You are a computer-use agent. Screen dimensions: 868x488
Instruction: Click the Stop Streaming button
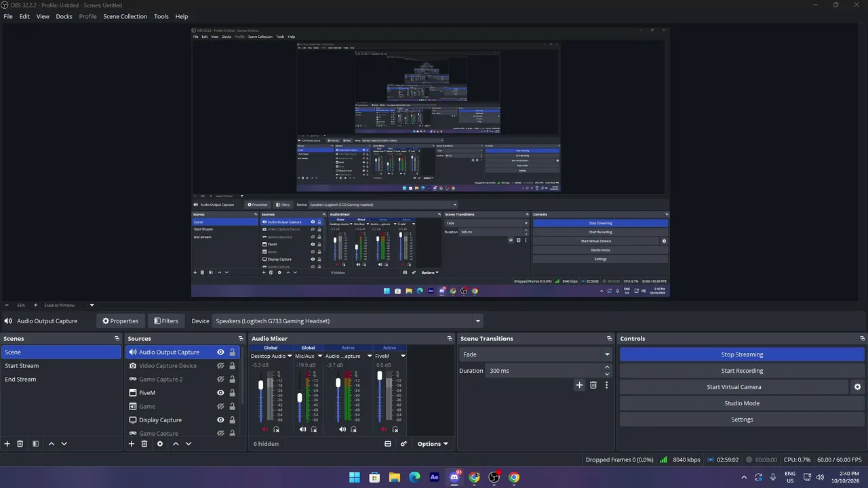742,354
